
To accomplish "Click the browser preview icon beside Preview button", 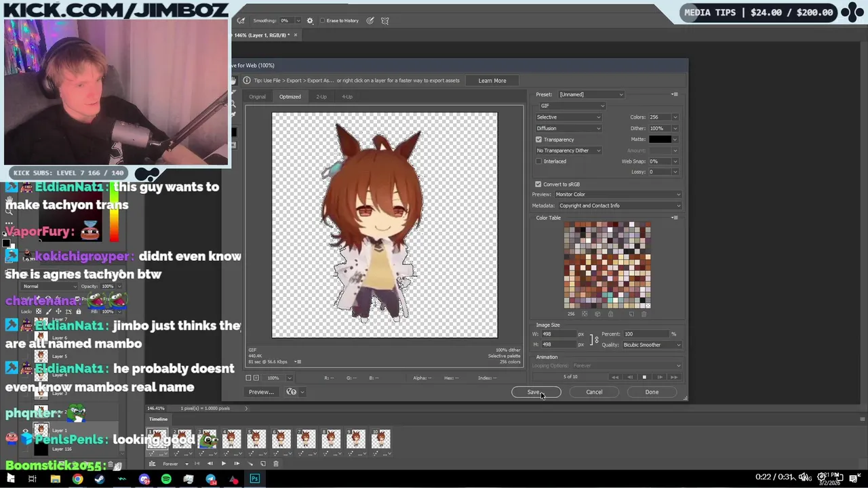I will click(x=292, y=392).
